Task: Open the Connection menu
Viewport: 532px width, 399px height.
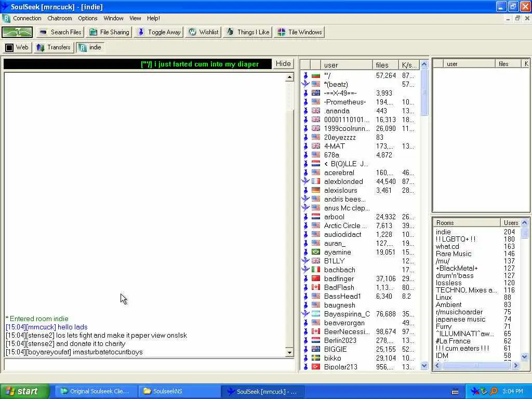Action: pyautogui.click(x=27, y=18)
